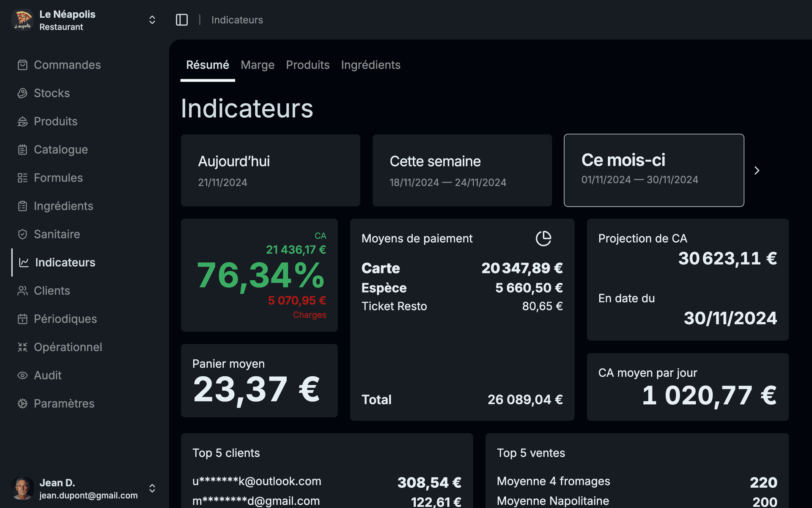This screenshot has width=812, height=508.
Task: Open Paramètres via the gear icon
Action: pyautogui.click(x=22, y=403)
